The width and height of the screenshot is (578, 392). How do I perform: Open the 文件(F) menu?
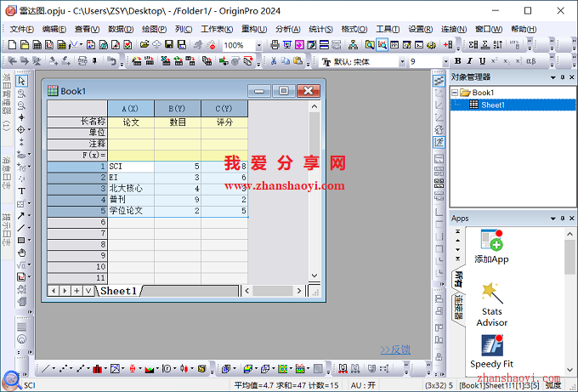(x=22, y=29)
